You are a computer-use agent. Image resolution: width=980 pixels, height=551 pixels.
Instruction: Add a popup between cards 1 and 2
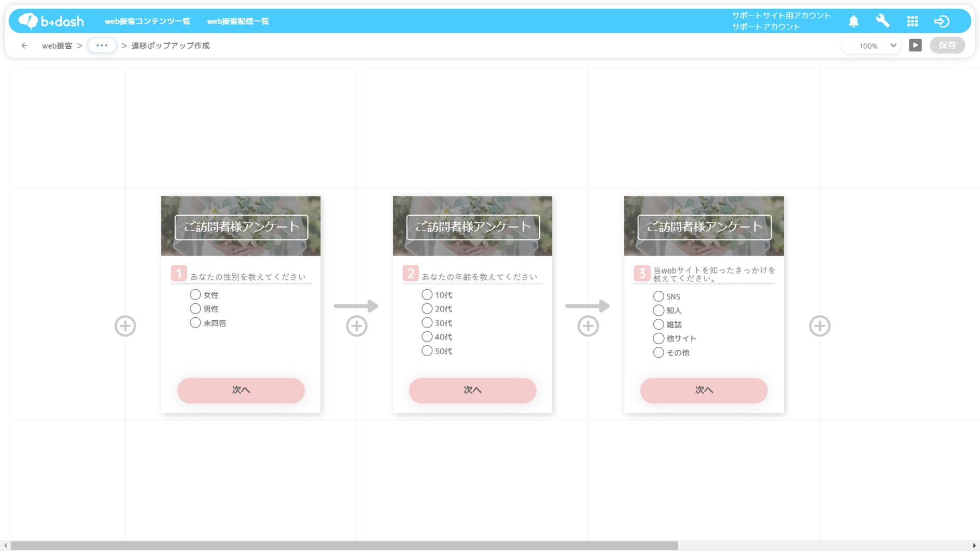point(357,326)
